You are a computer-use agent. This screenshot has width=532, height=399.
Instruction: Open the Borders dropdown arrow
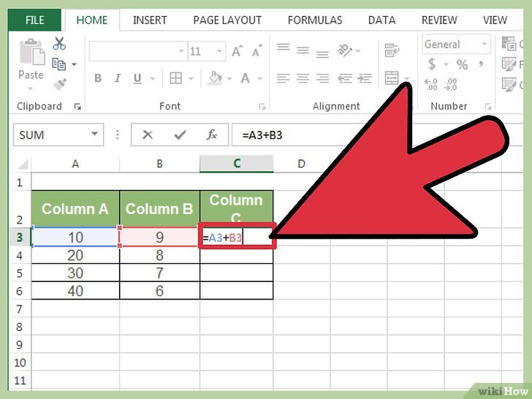[191, 79]
